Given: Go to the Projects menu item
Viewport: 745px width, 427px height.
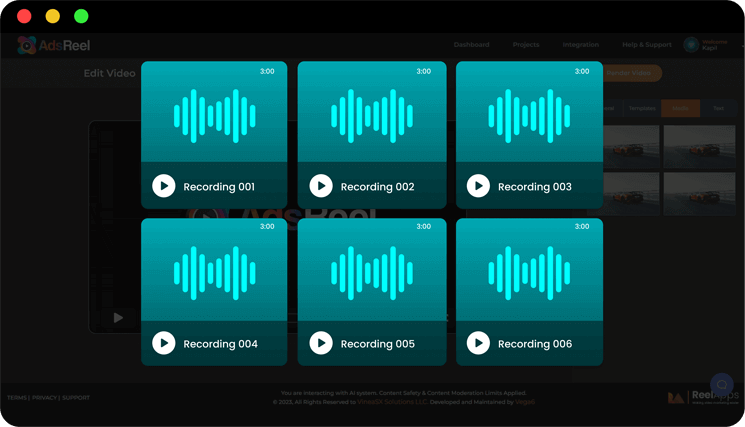Looking at the screenshot, I should point(526,45).
